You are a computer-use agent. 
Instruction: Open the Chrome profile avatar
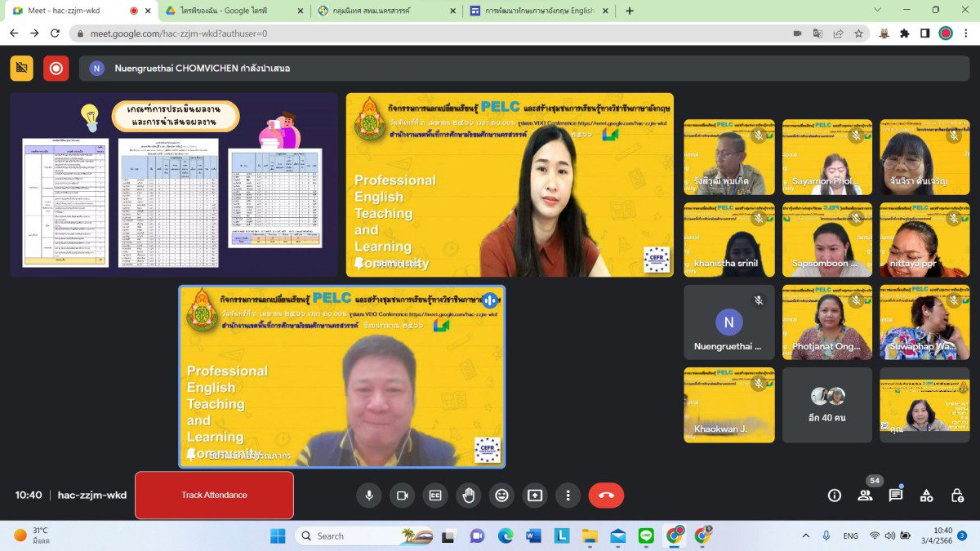[946, 33]
